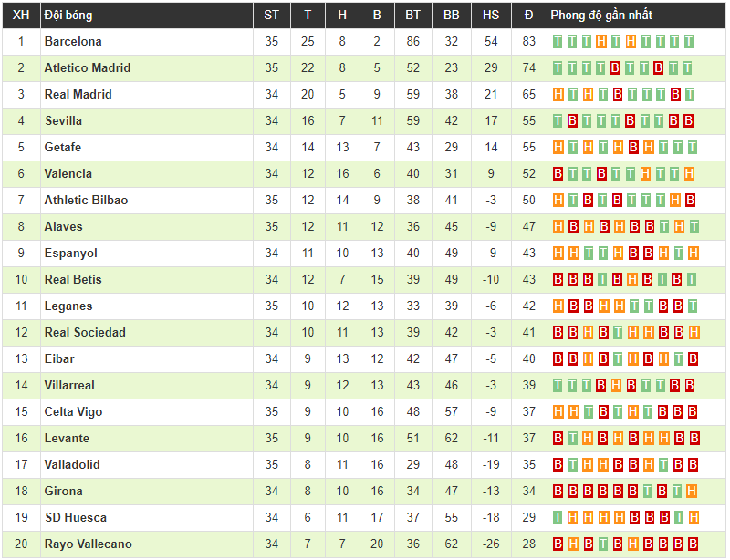Viewport: 730px width, 560px height.
Task: Click Alaves' last green T form badge
Action: click(x=693, y=227)
